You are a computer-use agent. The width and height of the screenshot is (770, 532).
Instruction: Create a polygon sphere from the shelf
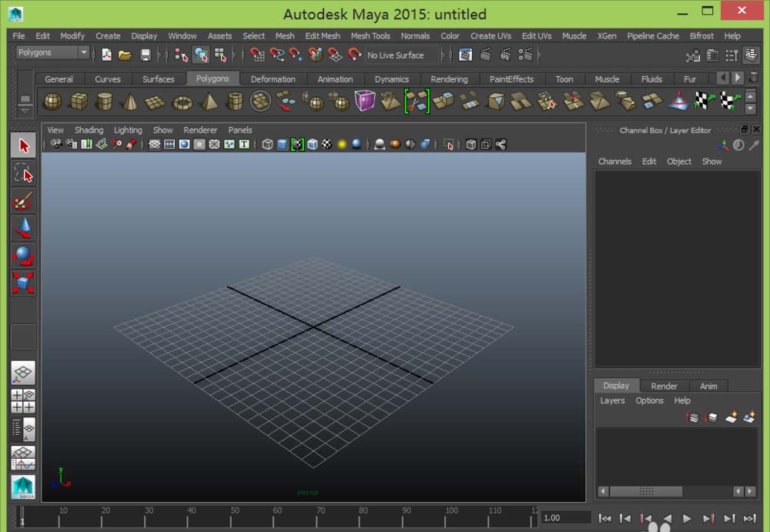pyautogui.click(x=52, y=101)
